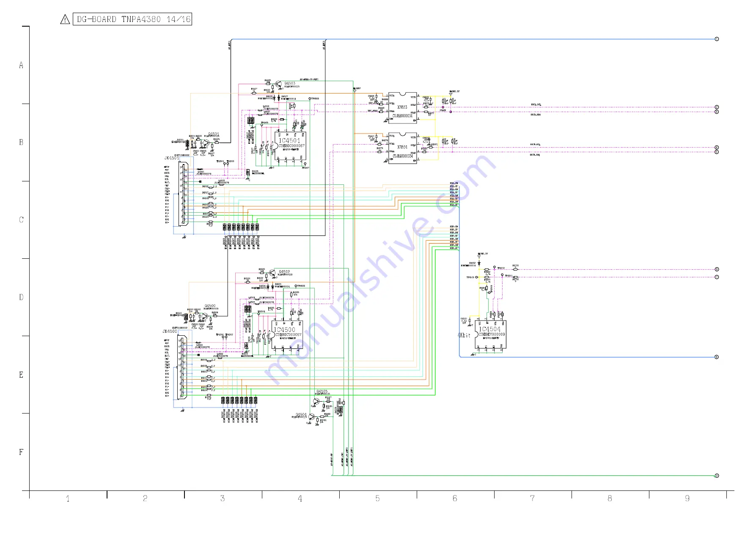Click part number C3EBDC000067 under IC4500
This screenshot has height=534, width=756.
tap(289, 335)
